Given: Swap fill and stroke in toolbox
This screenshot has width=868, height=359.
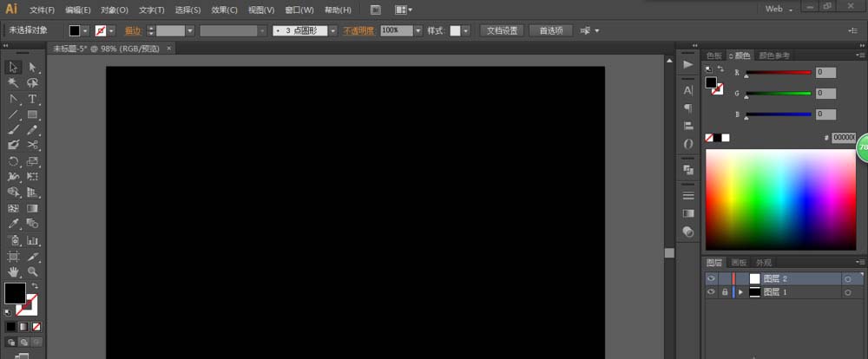Looking at the screenshot, I should pyautogui.click(x=35, y=285).
